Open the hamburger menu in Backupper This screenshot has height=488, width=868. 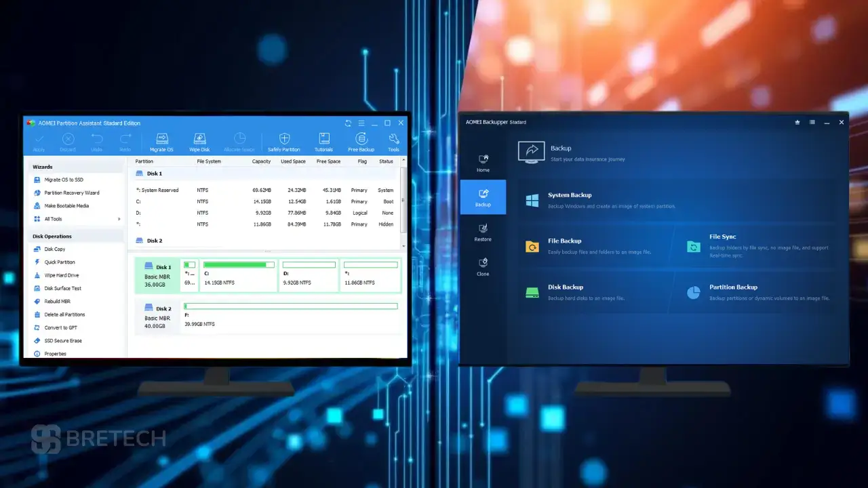(812, 122)
